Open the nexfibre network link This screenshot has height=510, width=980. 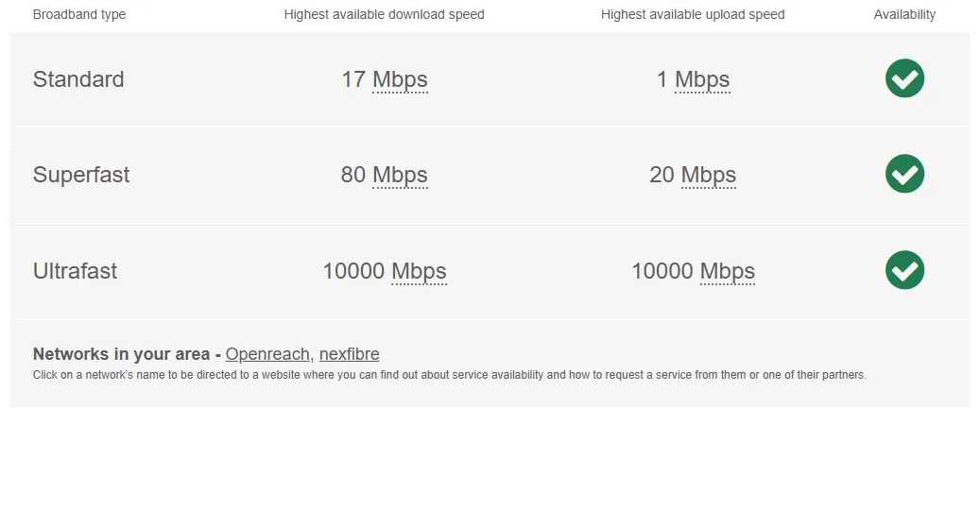coord(350,354)
